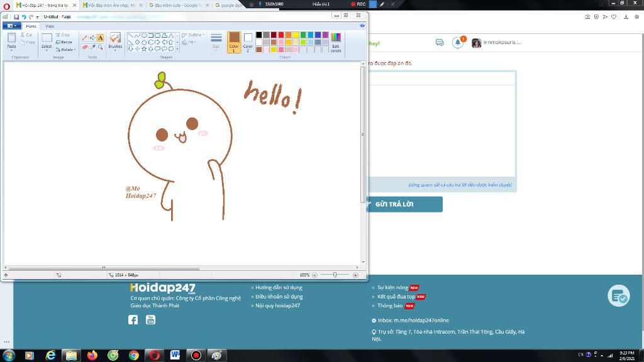Click the Save icon in Paint title bar
The width and height of the screenshot is (644, 362).
coord(16,17)
